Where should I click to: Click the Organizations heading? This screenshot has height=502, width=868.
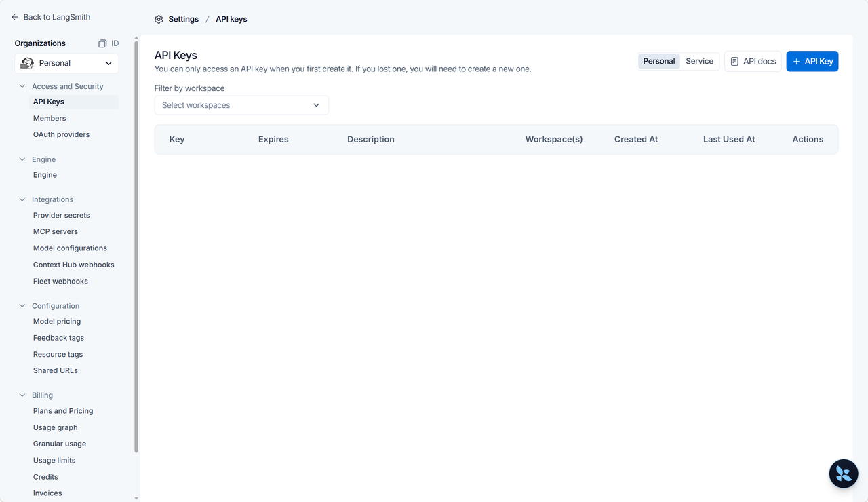[40, 43]
